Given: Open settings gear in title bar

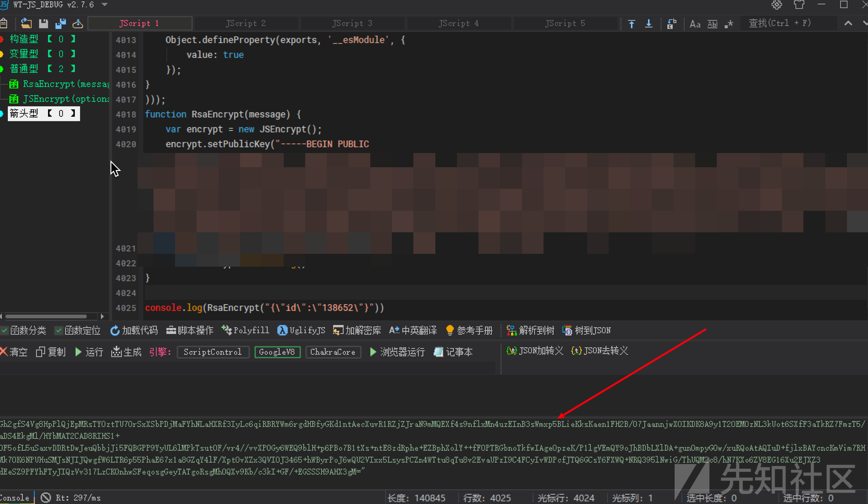Looking at the screenshot, I should (777, 5).
